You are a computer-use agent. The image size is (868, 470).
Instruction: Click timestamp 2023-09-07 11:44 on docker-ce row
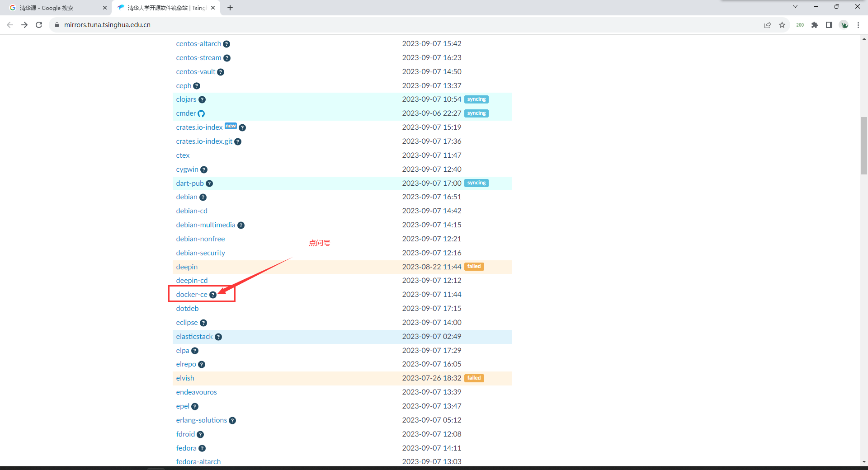coord(432,295)
